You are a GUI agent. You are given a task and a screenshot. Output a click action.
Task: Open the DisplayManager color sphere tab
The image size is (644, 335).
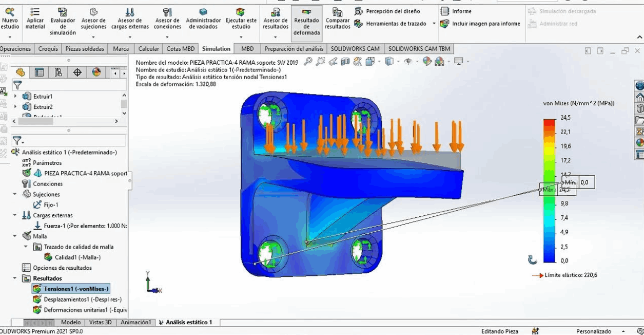pyautogui.click(x=96, y=72)
